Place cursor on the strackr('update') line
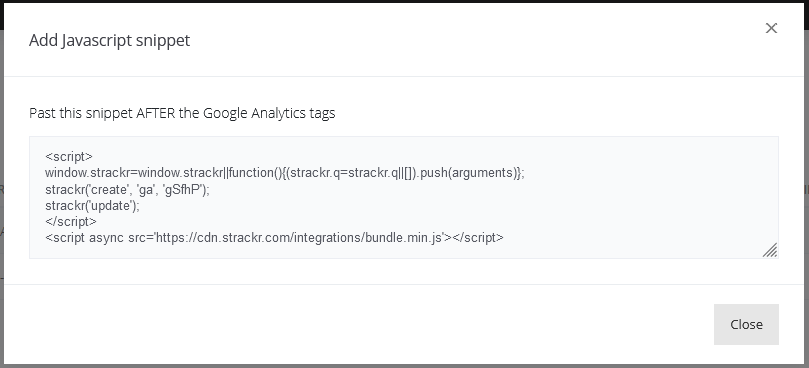The width and height of the screenshot is (809, 368). (x=92, y=205)
